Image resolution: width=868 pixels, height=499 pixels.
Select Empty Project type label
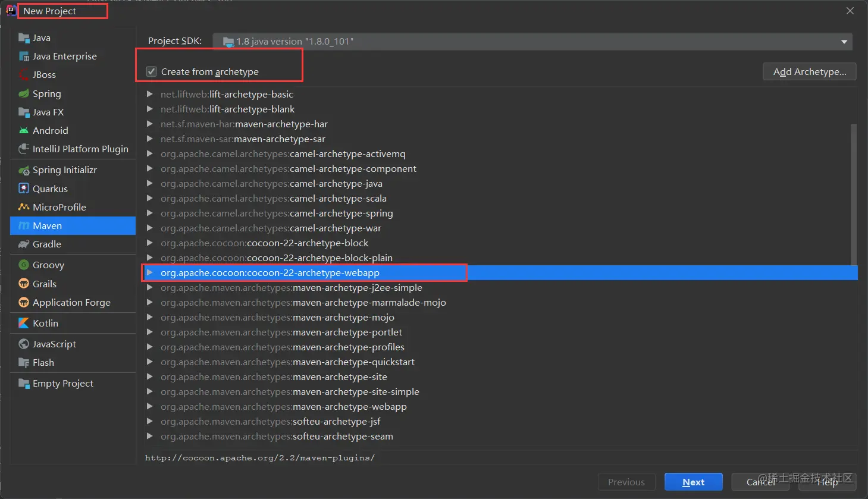[63, 384]
